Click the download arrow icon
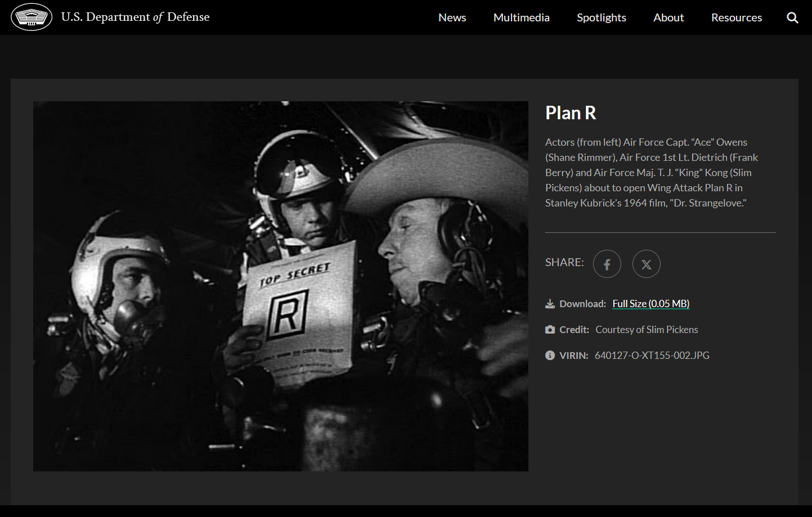812x517 pixels. (x=550, y=304)
